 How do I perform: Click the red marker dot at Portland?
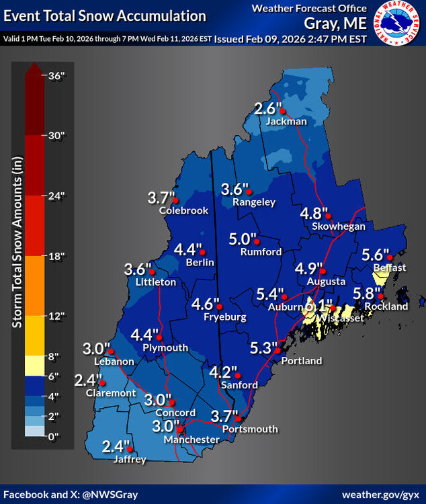click(x=277, y=350)
